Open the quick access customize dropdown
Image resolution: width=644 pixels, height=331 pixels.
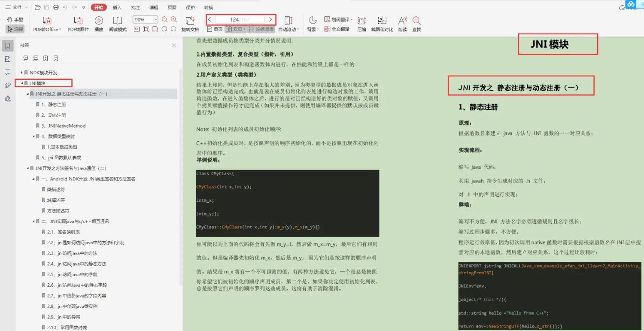click(x=84, y=7)
